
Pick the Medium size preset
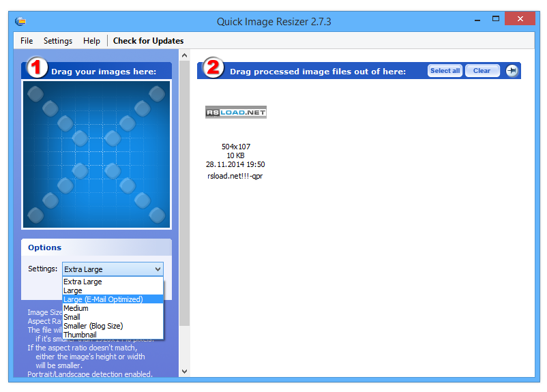(113, 308)
